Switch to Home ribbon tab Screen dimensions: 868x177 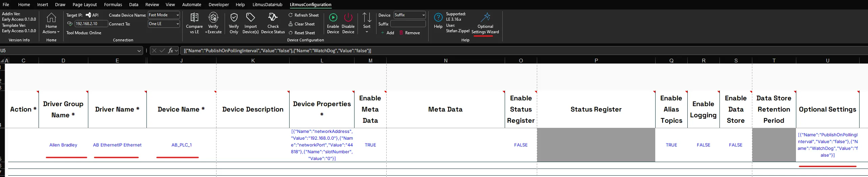[x=24, y=4]
